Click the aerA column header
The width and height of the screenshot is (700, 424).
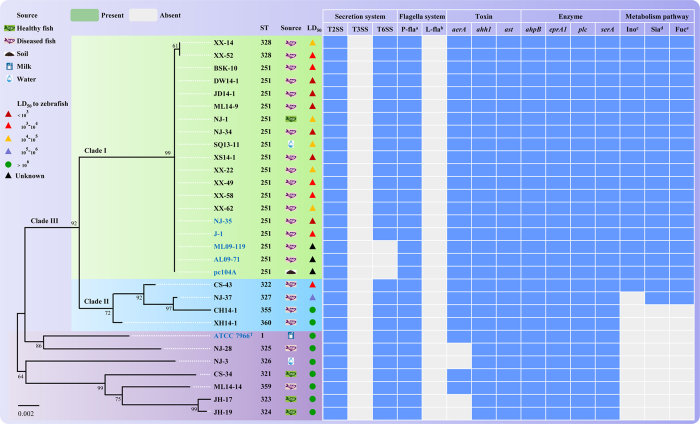459,29
